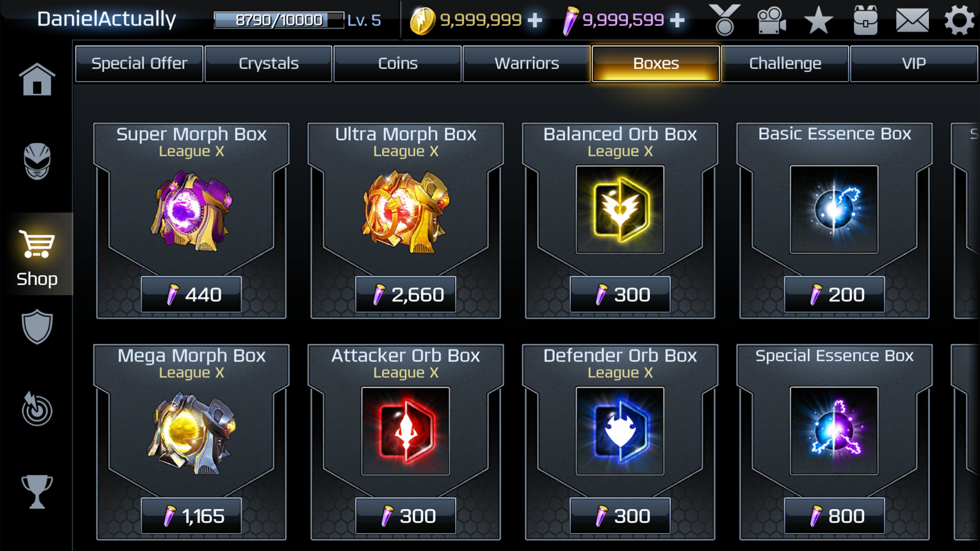
Task: Open the settings gear
Action: point(959,20)
